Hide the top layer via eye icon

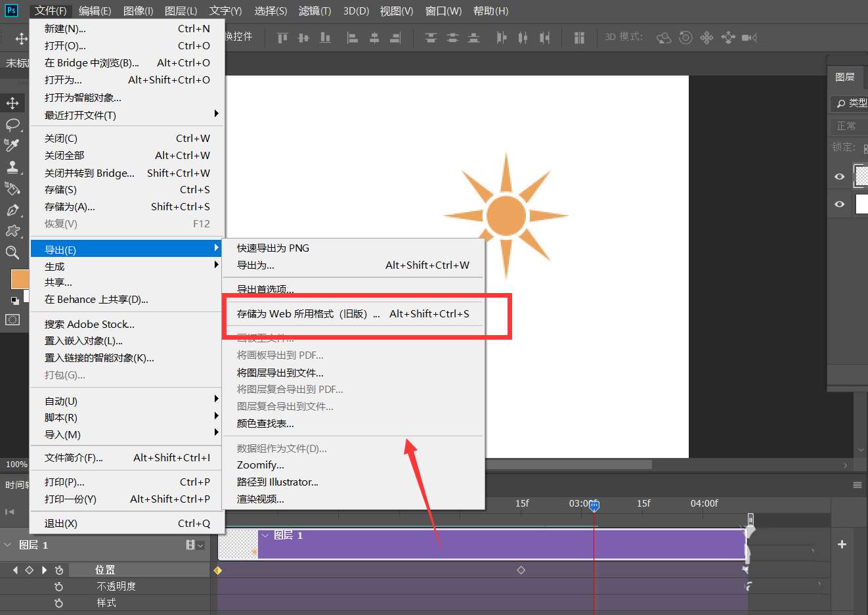(839, 176)
